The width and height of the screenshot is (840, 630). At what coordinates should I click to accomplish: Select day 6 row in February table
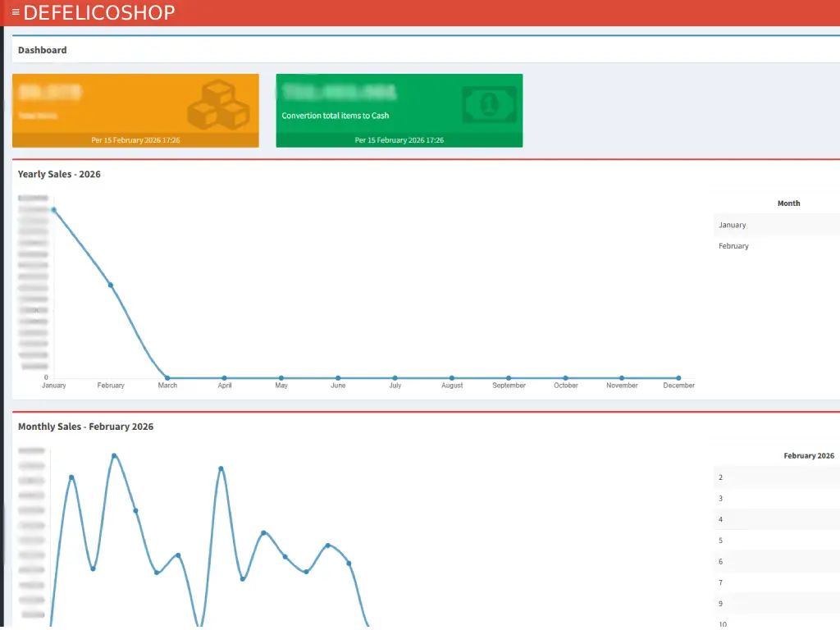(721, 562)
